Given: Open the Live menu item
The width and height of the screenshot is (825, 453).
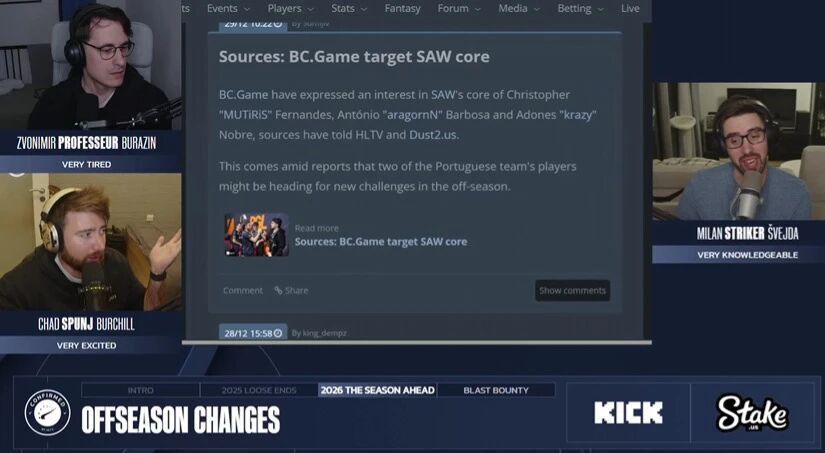Looking at the screenshot, I should point(630,8).
